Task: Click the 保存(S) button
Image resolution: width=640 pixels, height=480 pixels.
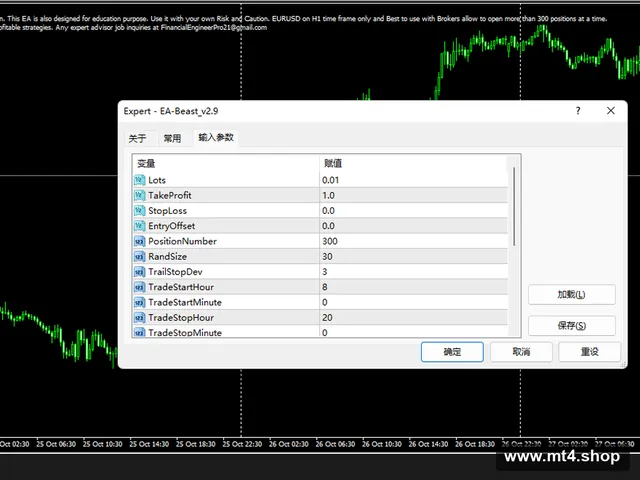Action: tap(571, 326)
